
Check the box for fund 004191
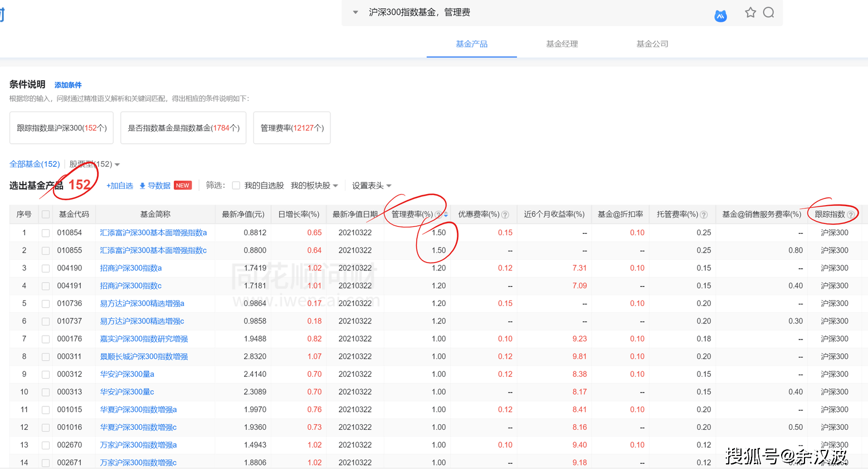click(46, 286)
